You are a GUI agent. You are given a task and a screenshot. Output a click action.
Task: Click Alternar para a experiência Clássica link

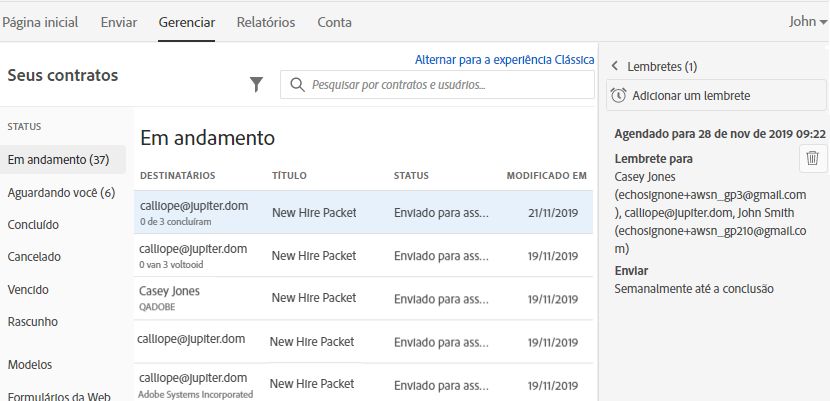[x=504, y=60]
